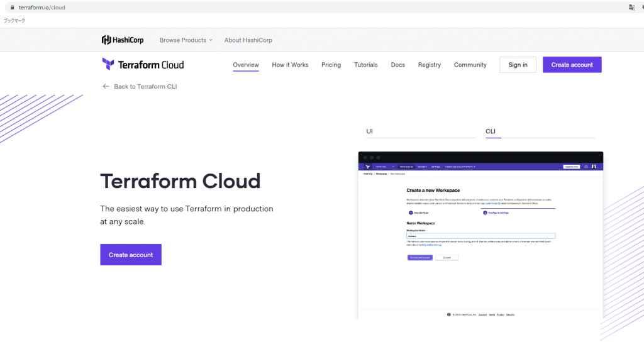Open the Community nav item
644x354 pixels.
[470, 65]
